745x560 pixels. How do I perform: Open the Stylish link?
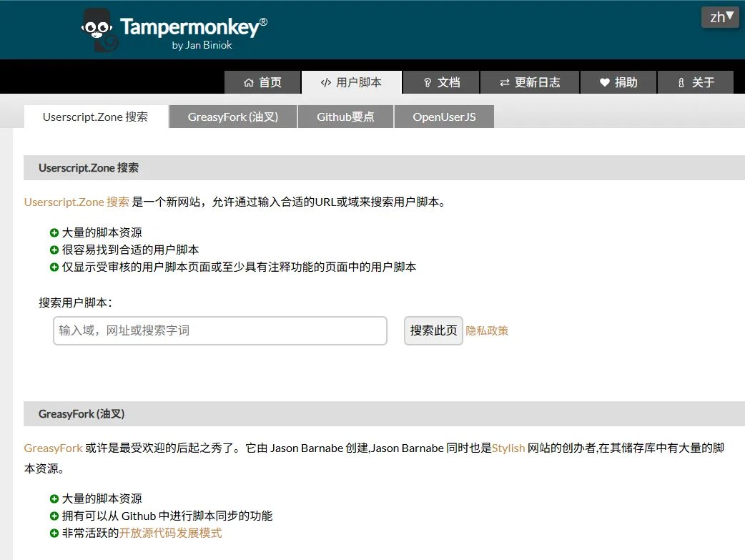click(508, 448)
